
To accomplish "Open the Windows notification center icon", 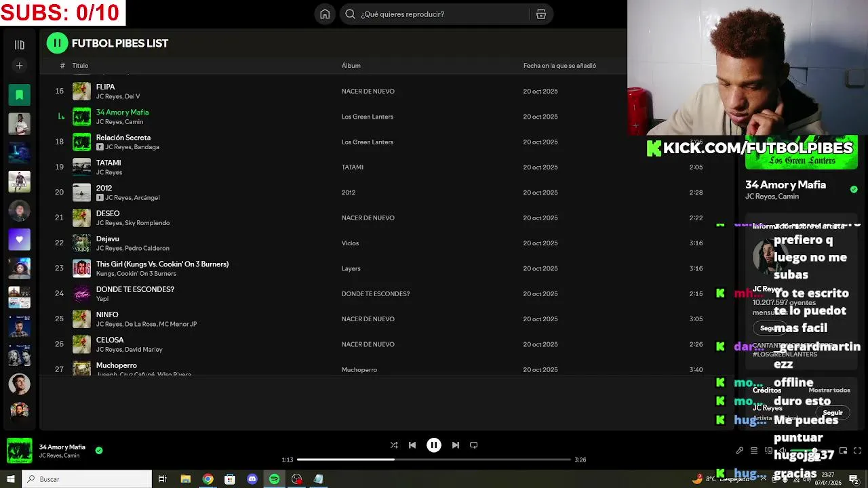I will (x=854, y=479).
